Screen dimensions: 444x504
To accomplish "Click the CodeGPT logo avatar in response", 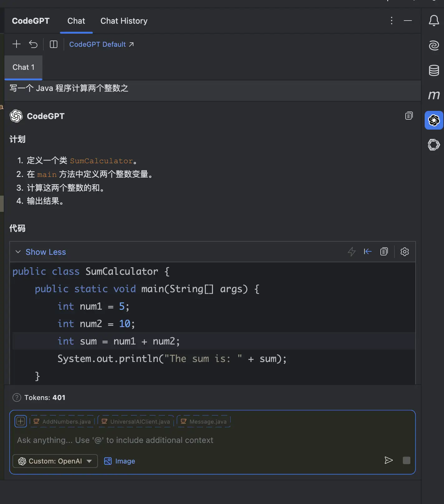I will pos(16,116).
